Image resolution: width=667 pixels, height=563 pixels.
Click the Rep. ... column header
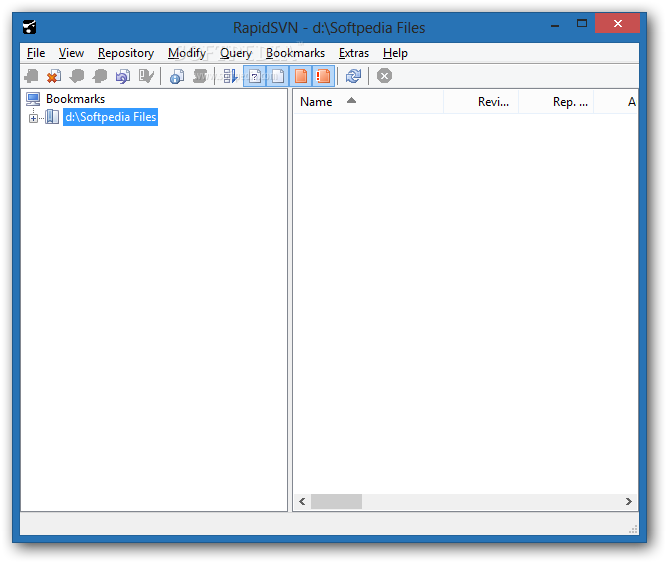pyautogui.click(x=556, y=102)
